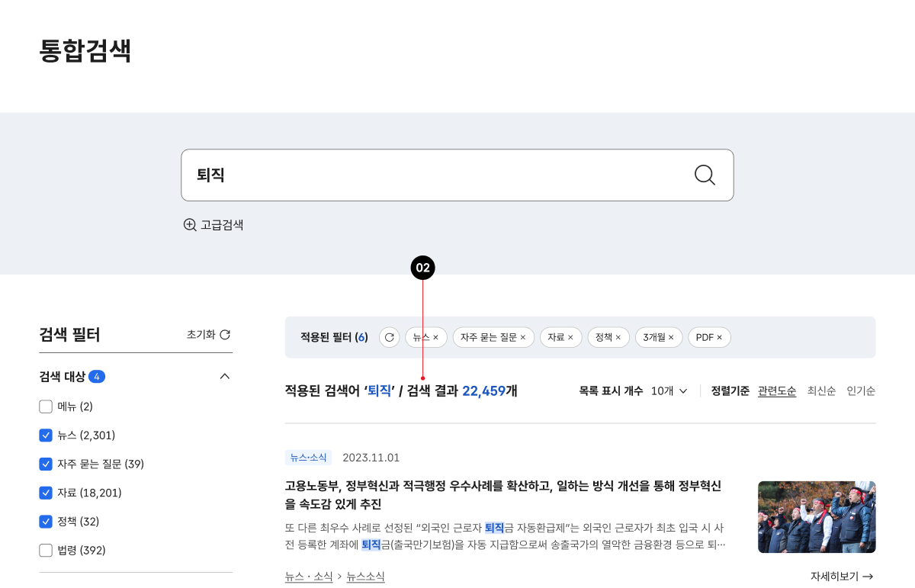Screen dimensions: 915x588
Task: Sort results by 최신순
Action: pos(822,390)
